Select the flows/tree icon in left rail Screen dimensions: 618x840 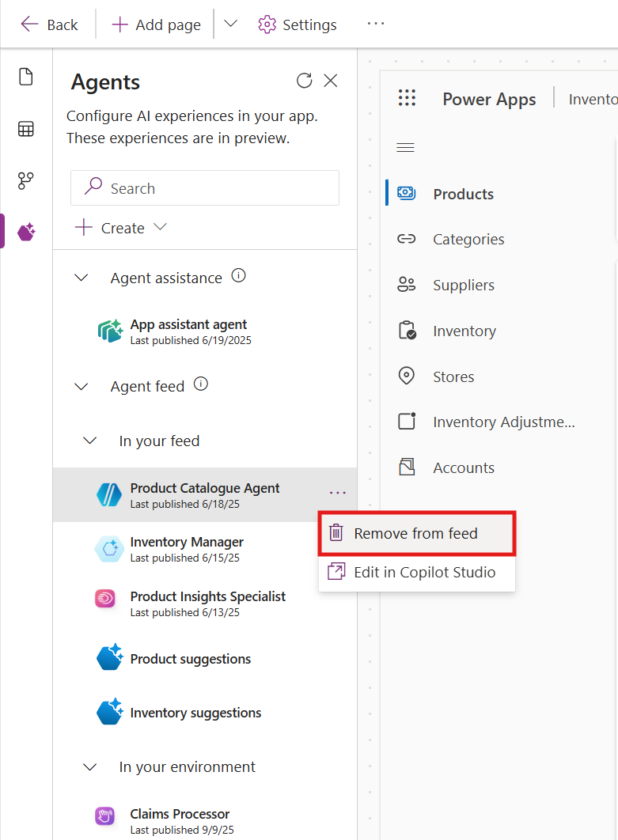point(25,180)
